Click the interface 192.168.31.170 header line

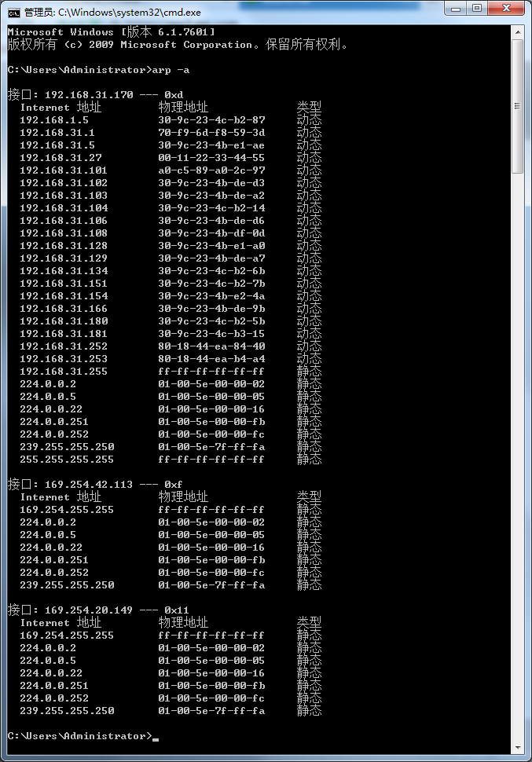point(95,95)
